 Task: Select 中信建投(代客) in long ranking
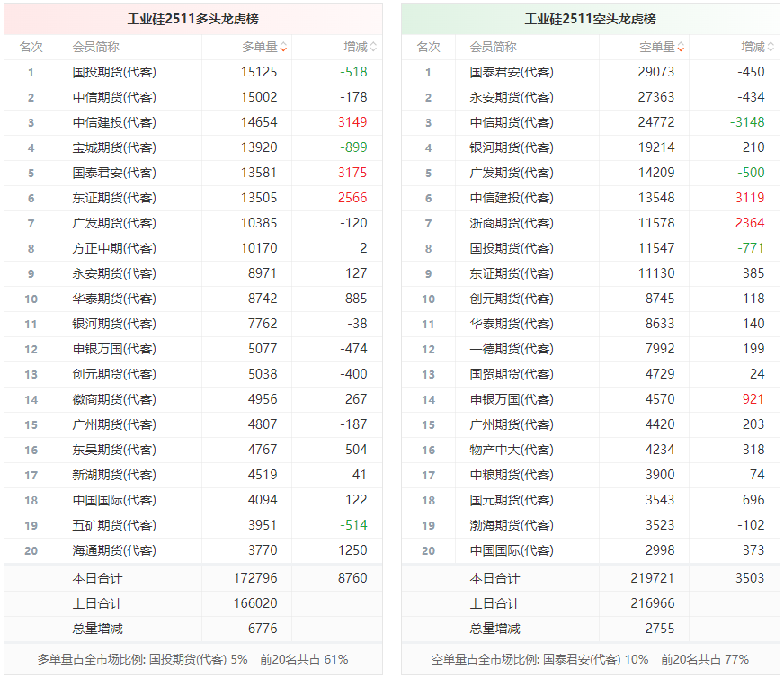tap(114, 122)
